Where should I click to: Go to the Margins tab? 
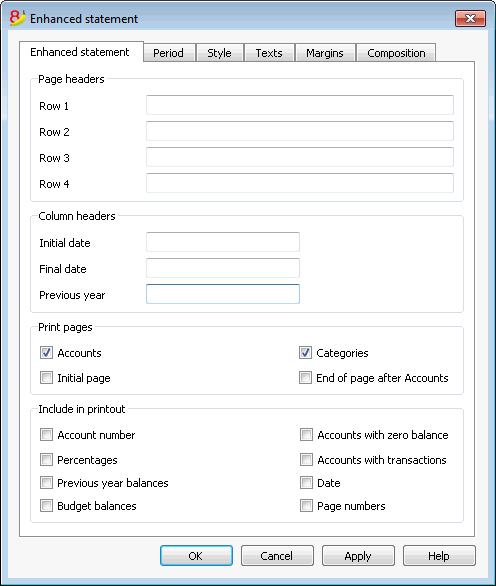click(x=325, y=53)
